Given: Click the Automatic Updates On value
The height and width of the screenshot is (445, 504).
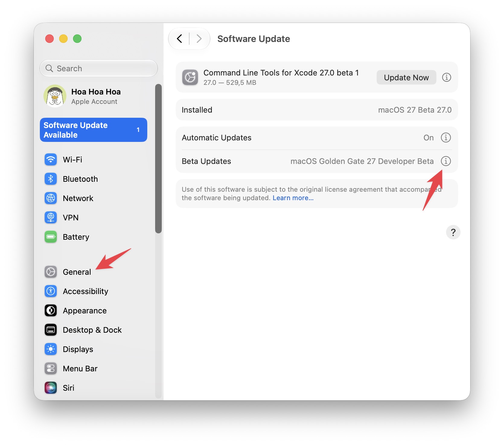Looking at the screenshot, I should tap(429, 137).
